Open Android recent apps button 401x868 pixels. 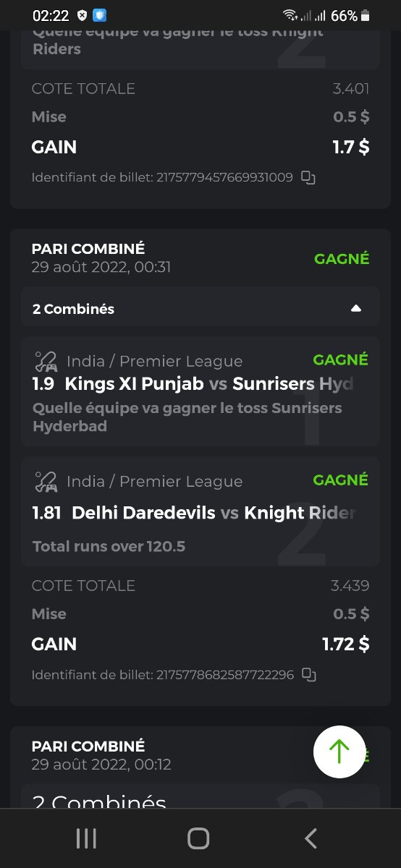[86, 838]
